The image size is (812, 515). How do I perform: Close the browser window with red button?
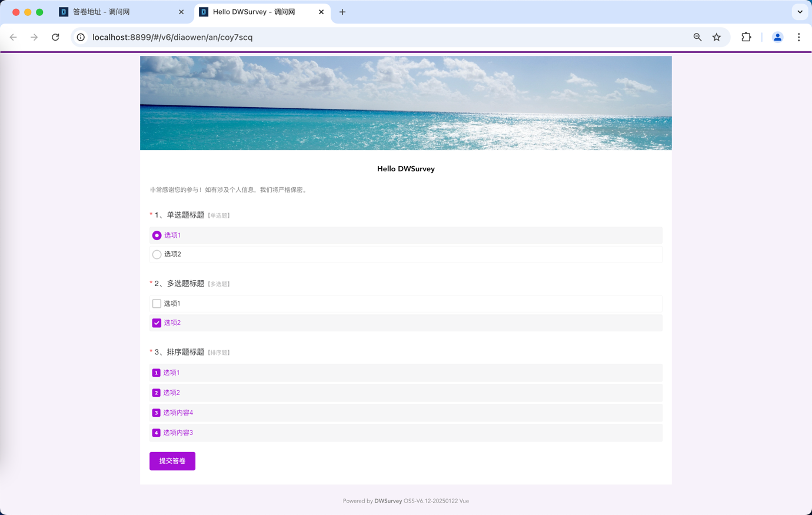click(16, 12)
